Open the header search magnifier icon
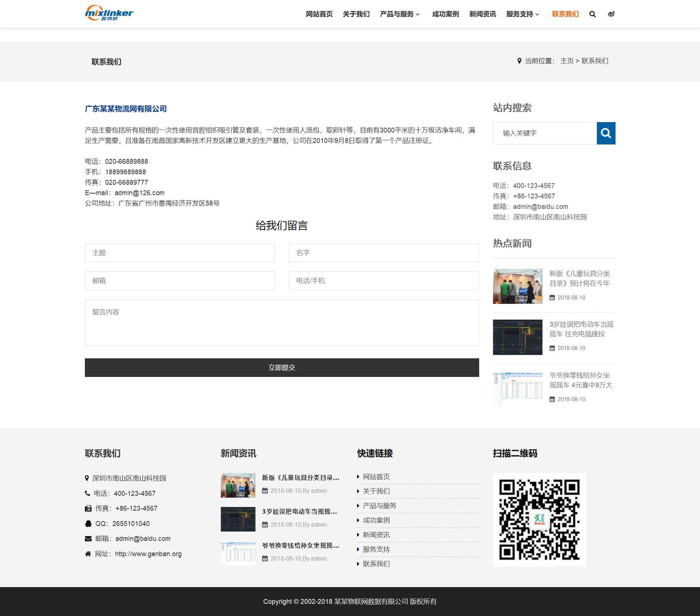This screenshot has width=700, height=616. tap(592, 14)
